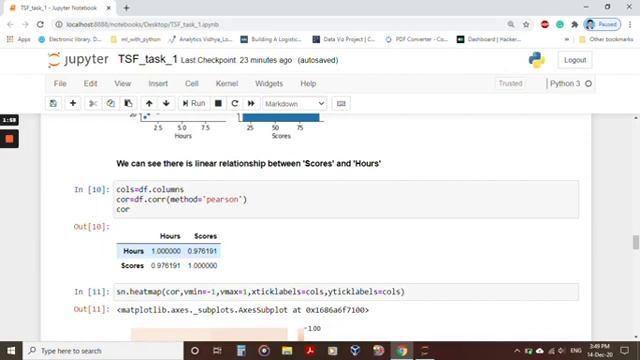Viewport: 640px width, 360px height.
Task: Run the selected cell
Action: 194,104
